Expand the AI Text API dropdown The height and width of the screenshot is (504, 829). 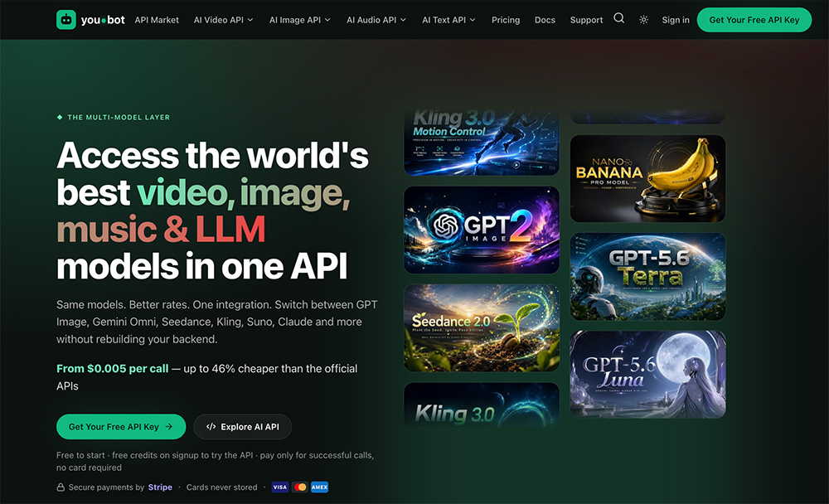click(448, 20)
